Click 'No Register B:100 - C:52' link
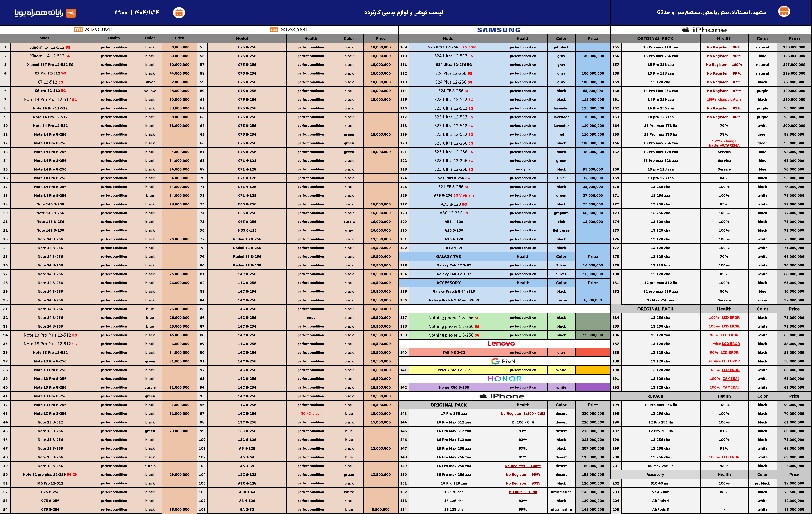The image size is (812, 514). pos(523,413)
